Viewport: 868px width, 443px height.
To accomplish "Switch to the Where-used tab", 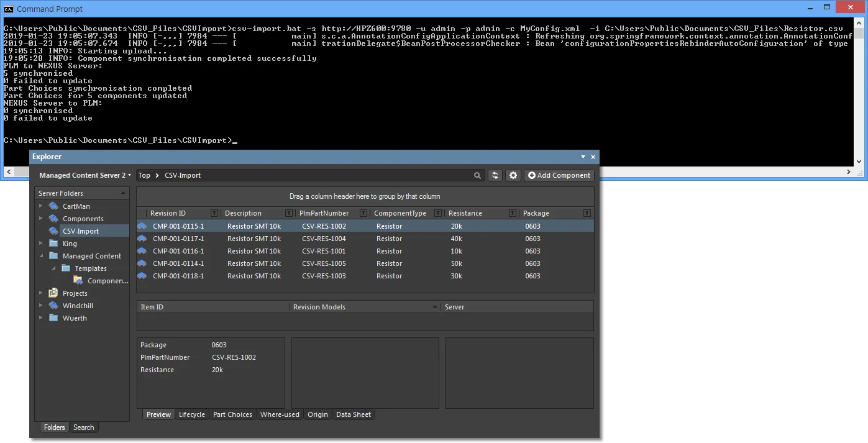I will pyautogui.click(x=280, y=414).
